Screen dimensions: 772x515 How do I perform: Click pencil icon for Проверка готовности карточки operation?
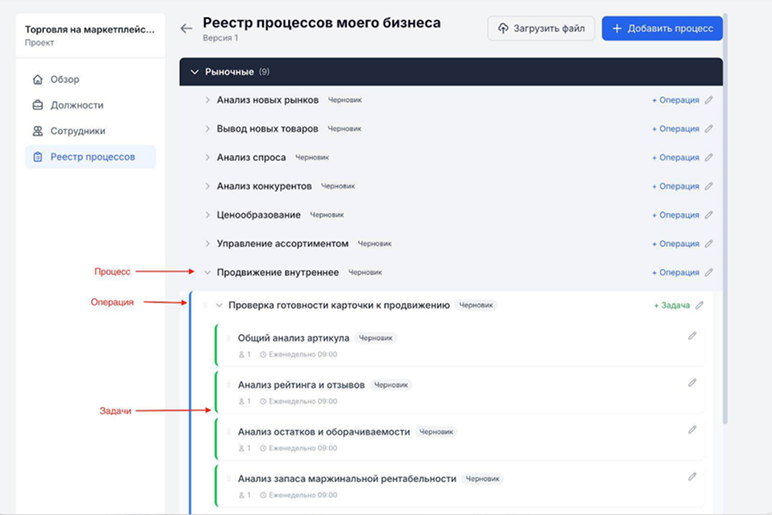tap(700, 305)
